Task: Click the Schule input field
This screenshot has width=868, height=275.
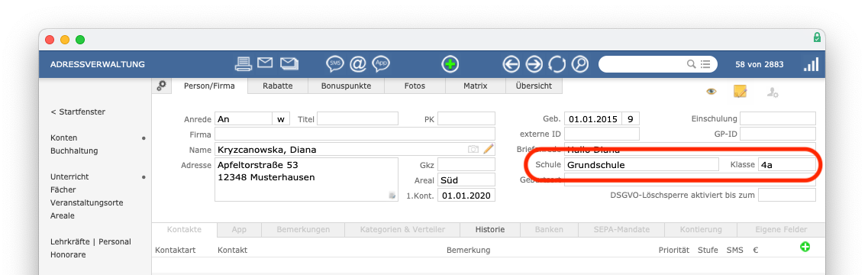Action: pos(641,165)
